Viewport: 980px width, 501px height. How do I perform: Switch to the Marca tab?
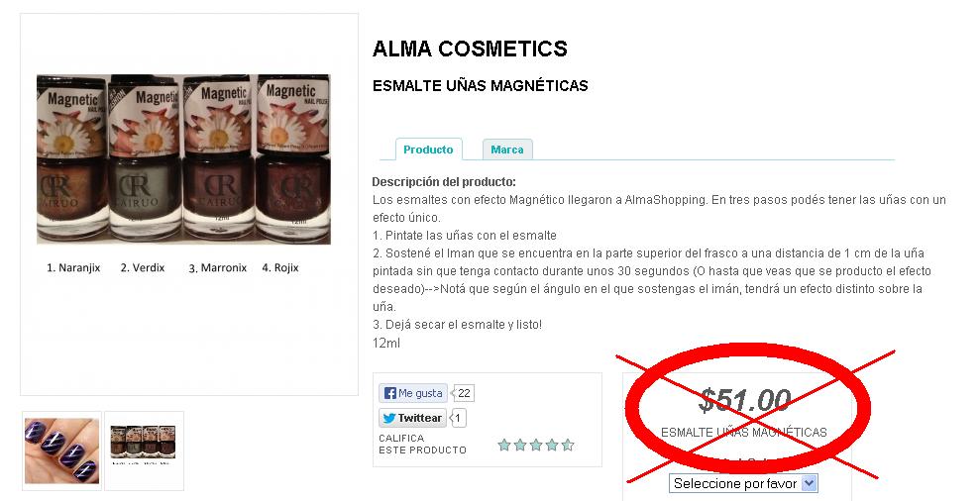coord(507,150)
